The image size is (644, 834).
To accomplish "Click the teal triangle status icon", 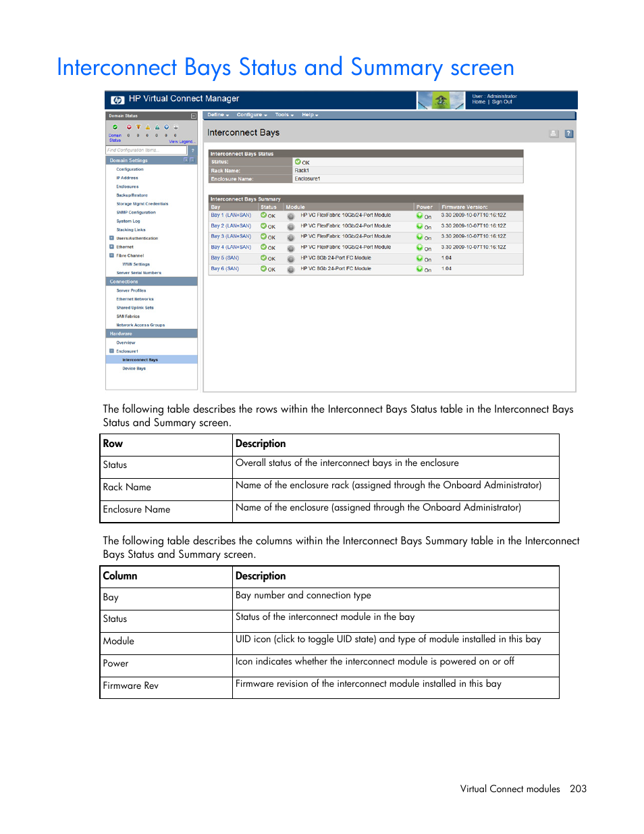I will click(157, 127).
